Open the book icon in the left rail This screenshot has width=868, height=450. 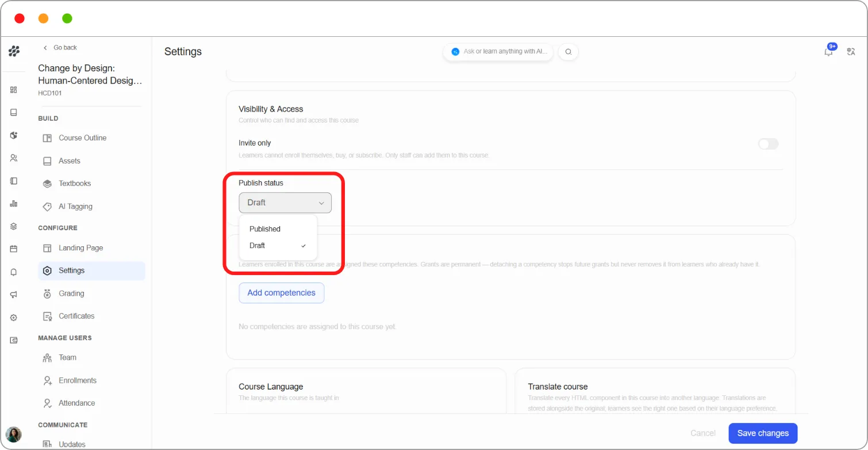click(14, 112)
